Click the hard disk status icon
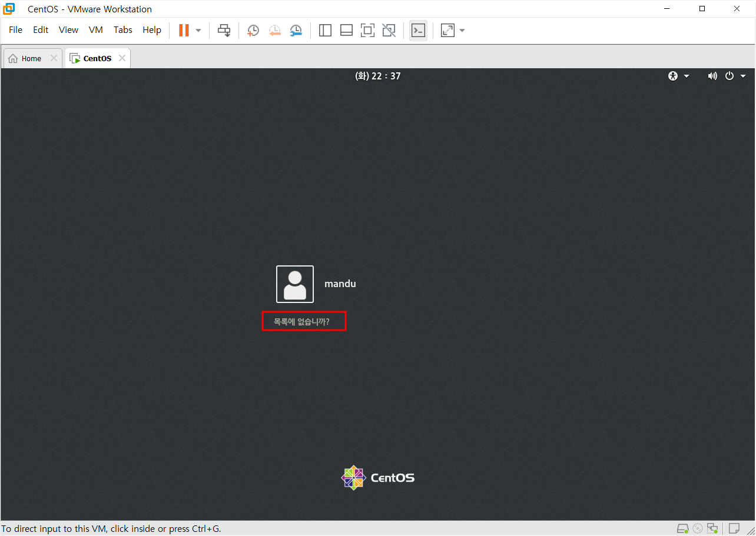756x536 pixels. coord(682,528)
